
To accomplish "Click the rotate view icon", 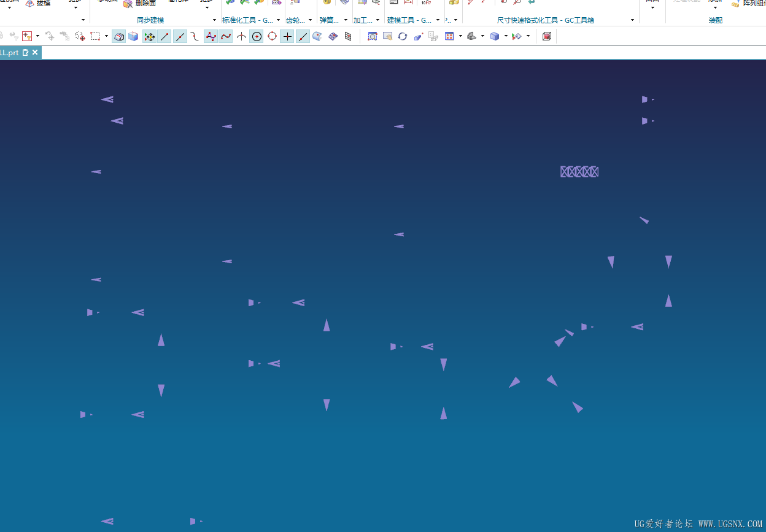I will (x=403, y=36).
